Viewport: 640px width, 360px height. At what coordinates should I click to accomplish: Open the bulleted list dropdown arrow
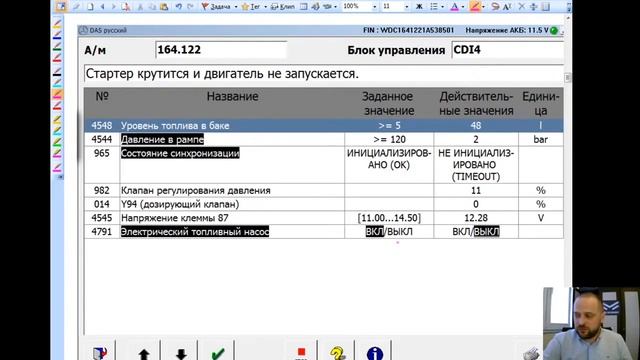(x=442, y=7)
